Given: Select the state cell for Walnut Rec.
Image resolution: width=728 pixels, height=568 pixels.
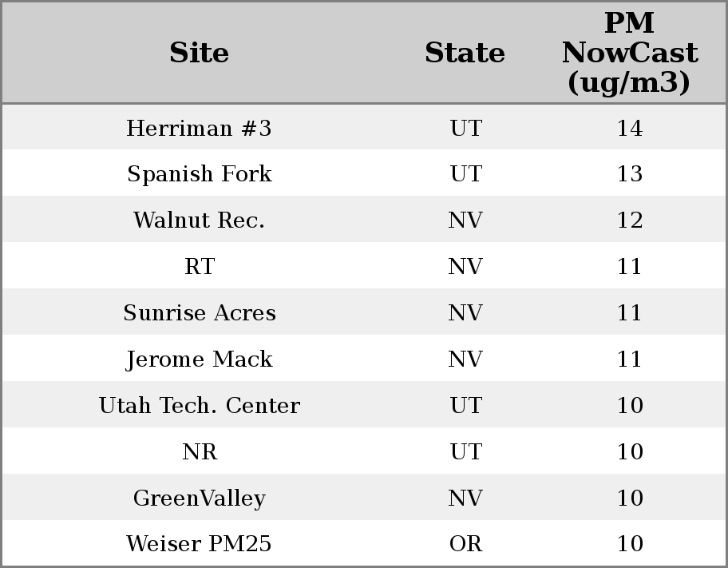Looking at the screenshot, I should (x=465, y=220).
